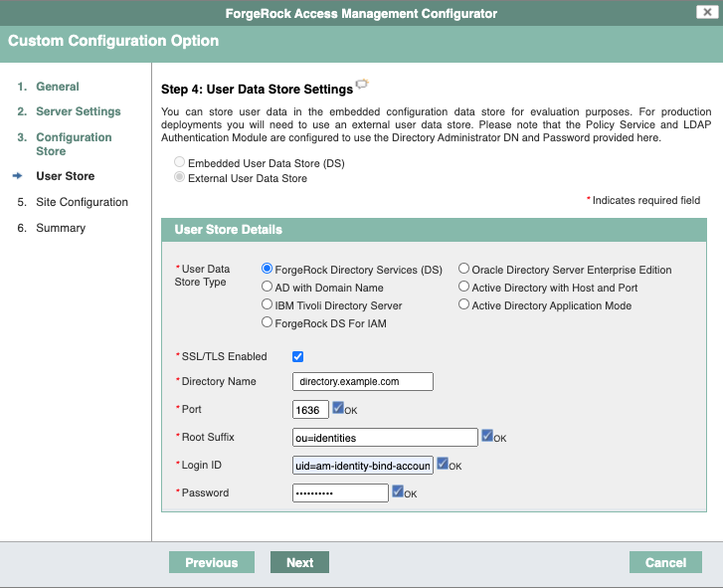Go to step 1 General
Screen dimensions: 723x588
(x=58, y=87)
